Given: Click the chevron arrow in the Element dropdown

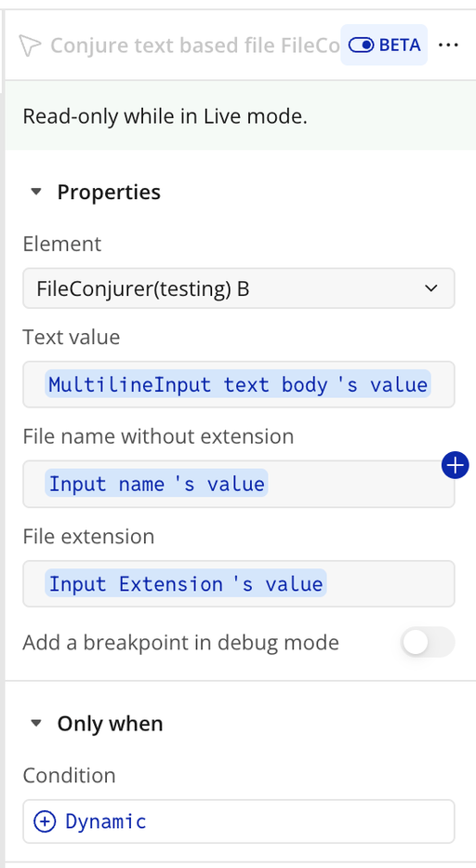Looking at the screenshot, I should point(430,288).
